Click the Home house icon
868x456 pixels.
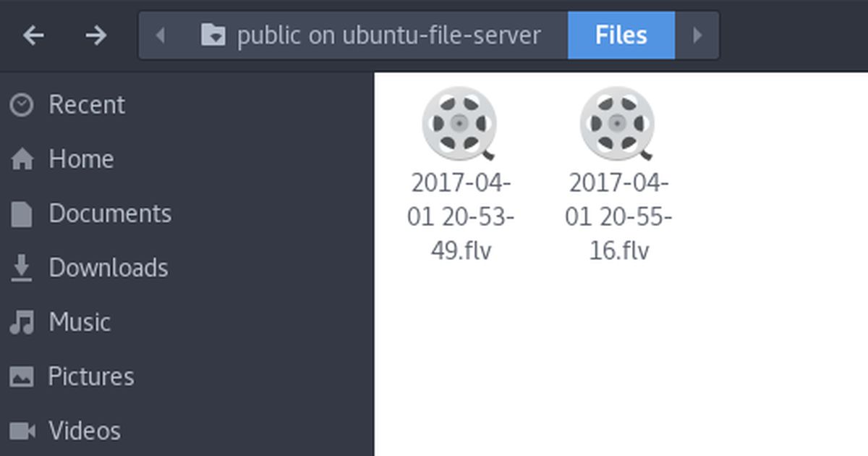coord(22,159)
